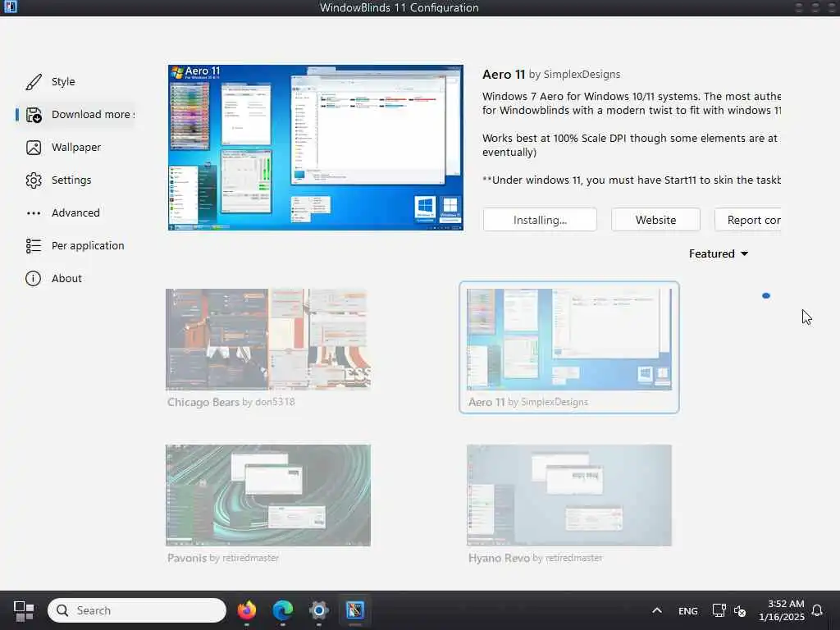Click the Aero 11 by SimplexDesigns heading
This screenshot has height=630, width=840.
[551, 75]
